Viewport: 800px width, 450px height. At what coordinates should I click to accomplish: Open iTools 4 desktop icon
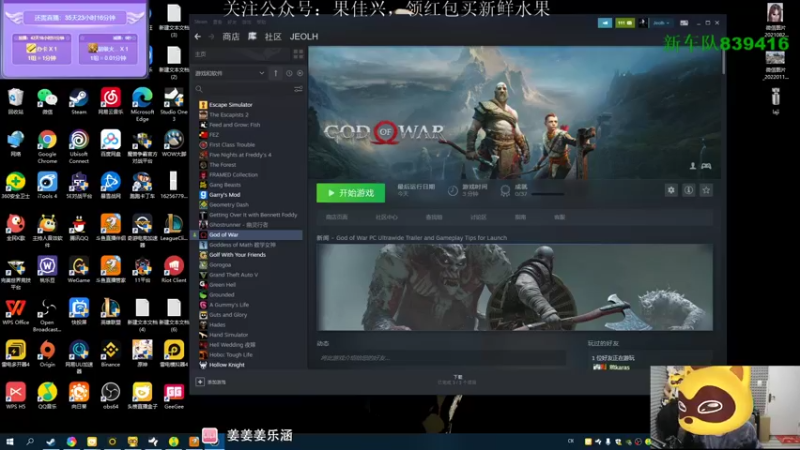[x=47, y=185]
